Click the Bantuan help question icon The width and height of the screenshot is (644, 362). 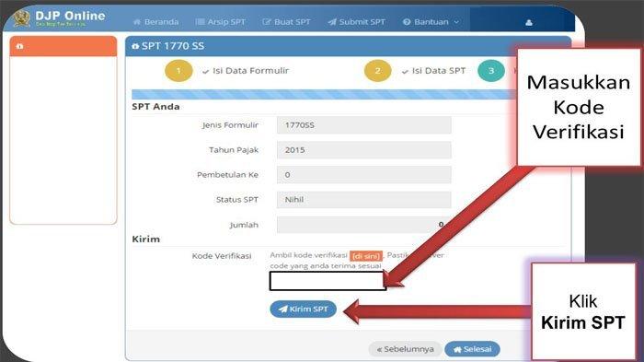[407, 22]
